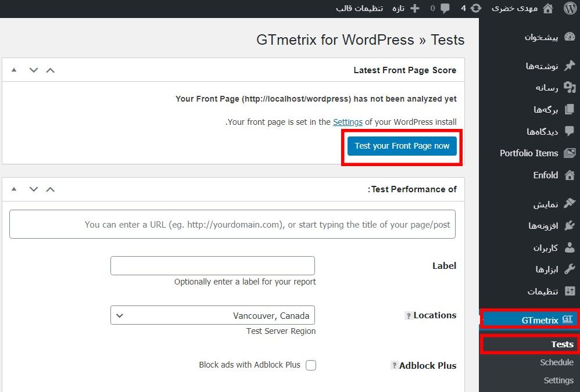The image size is (580, 392).
Task: Click the comments speech icon in sidebar
Action: point(570,131)
